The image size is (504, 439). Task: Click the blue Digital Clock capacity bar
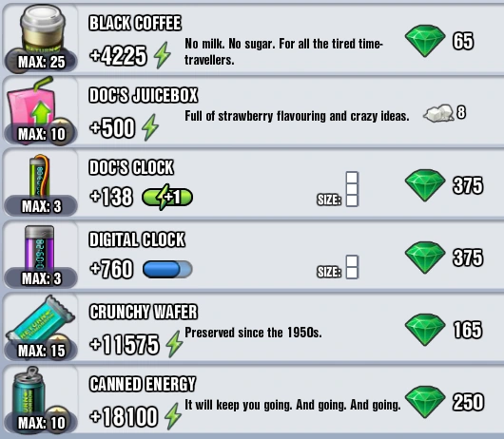tap(167, 269)
